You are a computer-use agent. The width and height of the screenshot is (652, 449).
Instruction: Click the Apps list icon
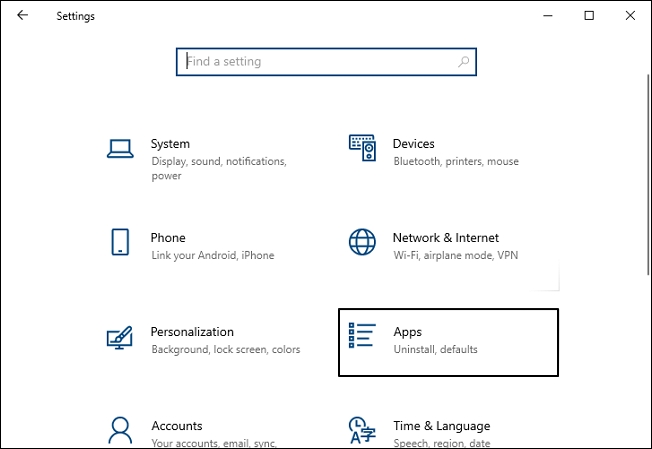[x=362, y=336]
